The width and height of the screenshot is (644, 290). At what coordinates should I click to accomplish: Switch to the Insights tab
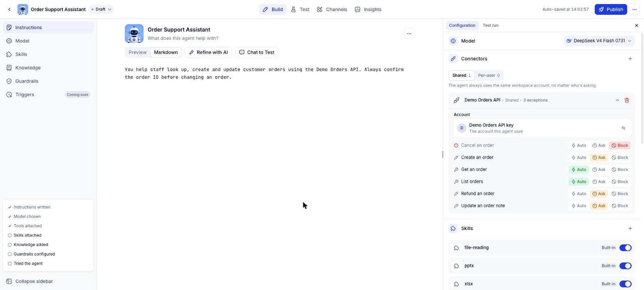pyautogui.click(x=368, y=9)
